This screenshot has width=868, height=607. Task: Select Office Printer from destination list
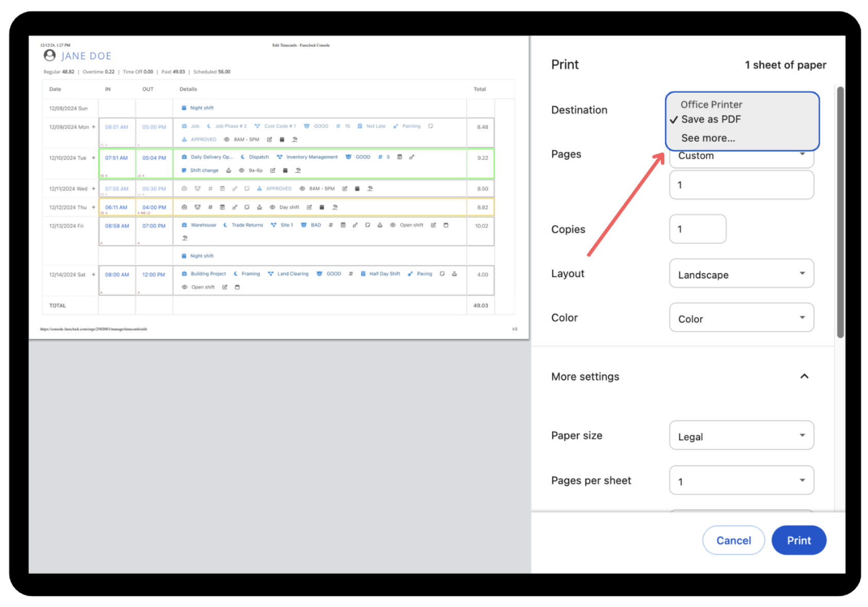(x=711, y=105)
